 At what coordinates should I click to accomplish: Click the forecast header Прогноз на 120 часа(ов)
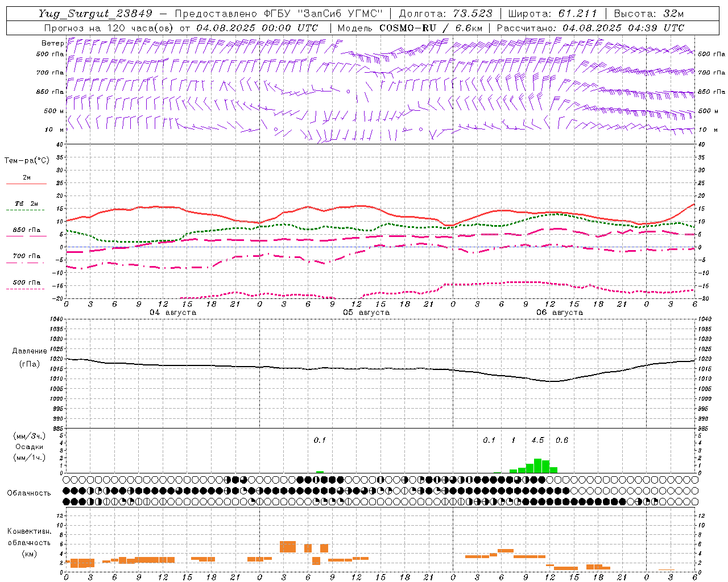(110, 28)
